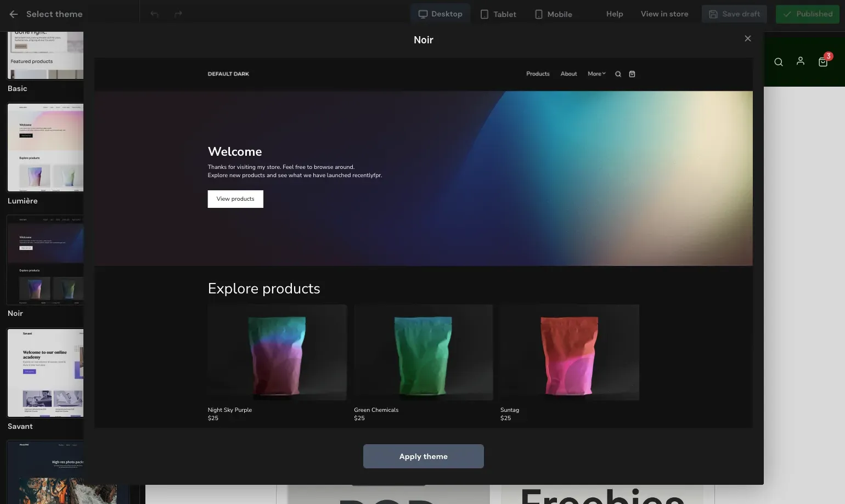Click the Lumière label in sidebar
The height and width of the screenshot is (504, 845).
click(x=22, y=201)
